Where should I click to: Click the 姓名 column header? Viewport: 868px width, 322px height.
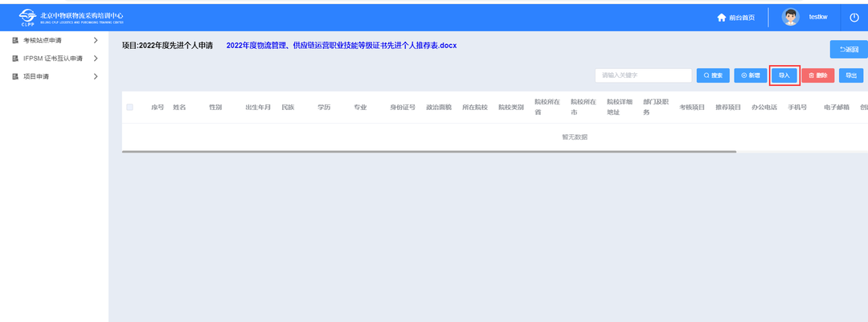point(179,108)
